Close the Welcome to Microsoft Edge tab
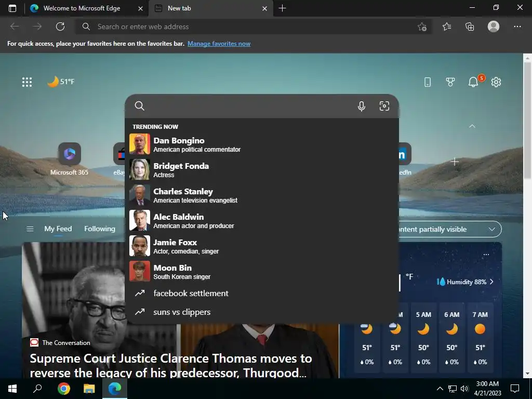 pyautogui.click(x=140, y=8)
